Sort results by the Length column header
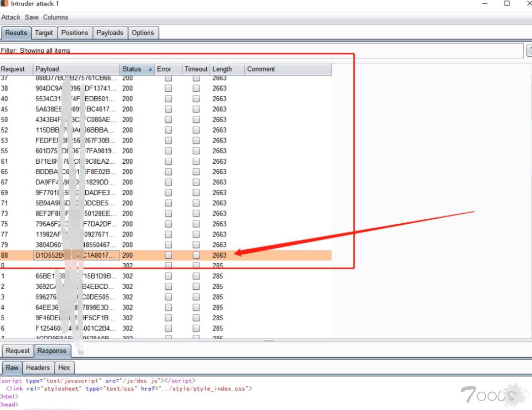Viewport: 532px width, 410px height. click(227, 69)
